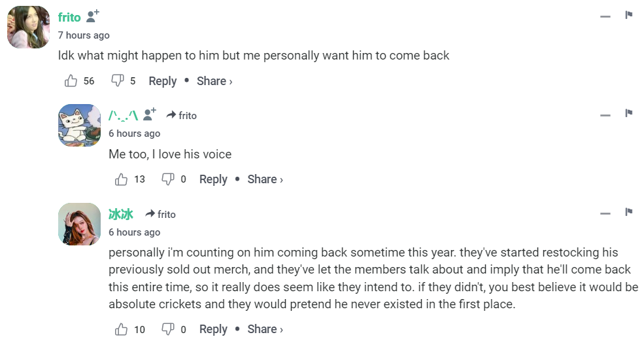Collapse frito's comment thread with minus
Viewport: 644px width, 339px height.
[x=605, y=16]
